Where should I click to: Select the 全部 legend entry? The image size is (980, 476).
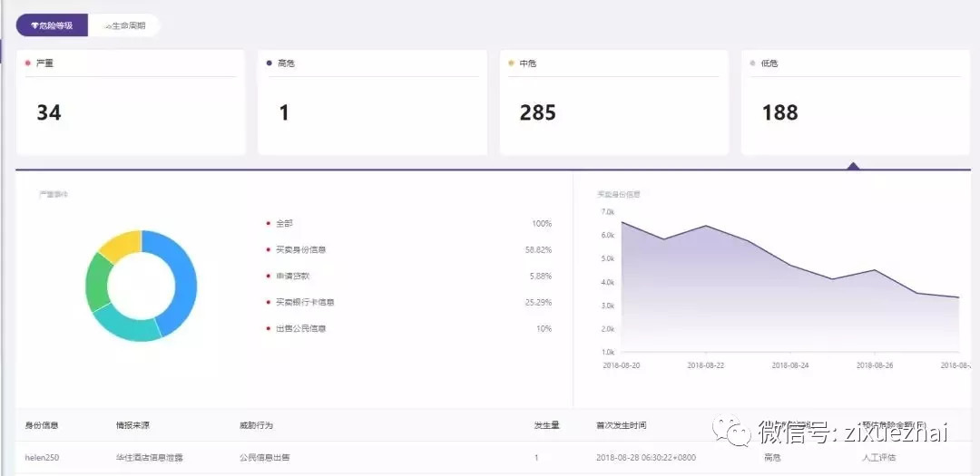point(284,223)
